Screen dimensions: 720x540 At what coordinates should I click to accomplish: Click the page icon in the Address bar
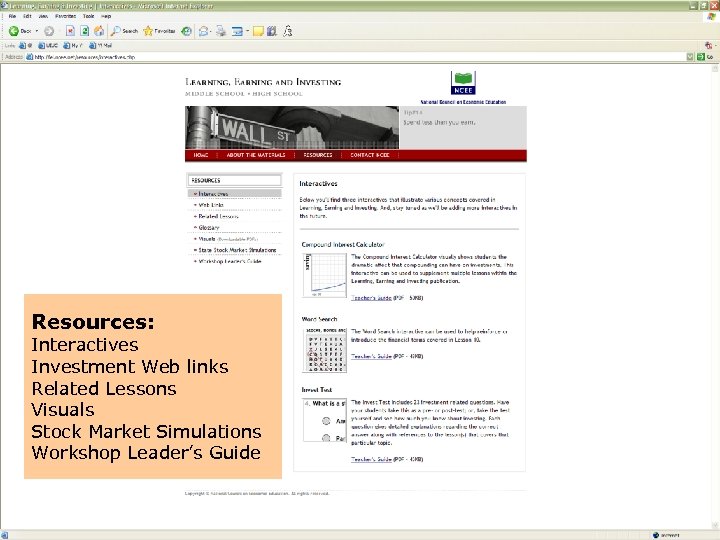(x=30, y=57)
